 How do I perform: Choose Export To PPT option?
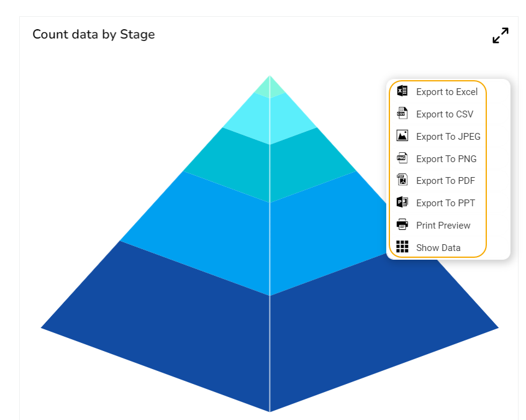(445, 203)
